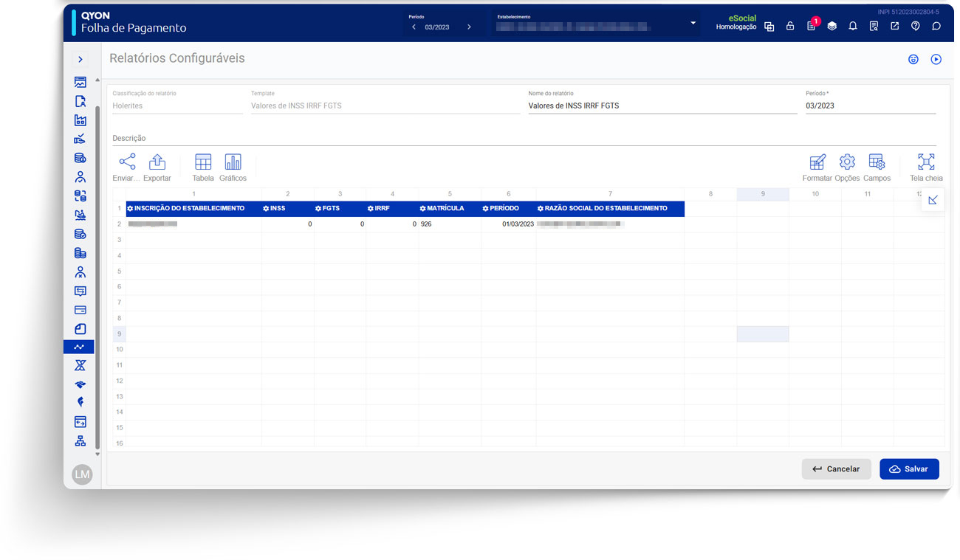
Task: Click the Salvar button
Action: pyautogui.click(x=909, y=469)
